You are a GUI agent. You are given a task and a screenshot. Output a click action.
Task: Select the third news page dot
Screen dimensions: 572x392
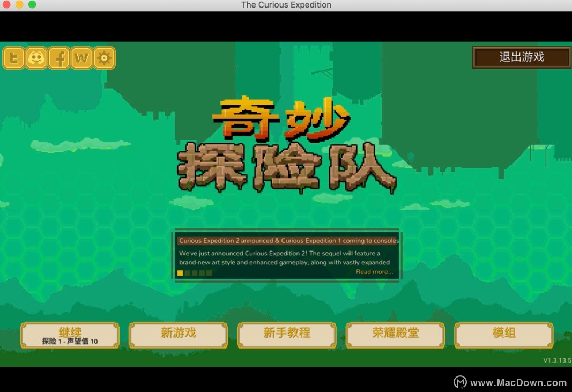point(195,272)
